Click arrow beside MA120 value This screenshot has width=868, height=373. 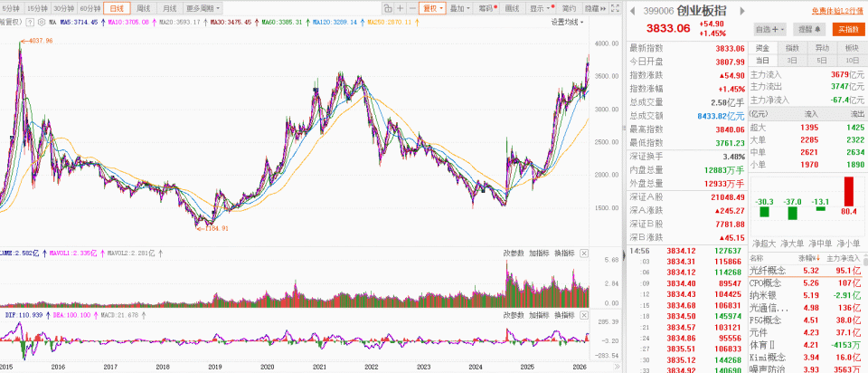point(363,22)
